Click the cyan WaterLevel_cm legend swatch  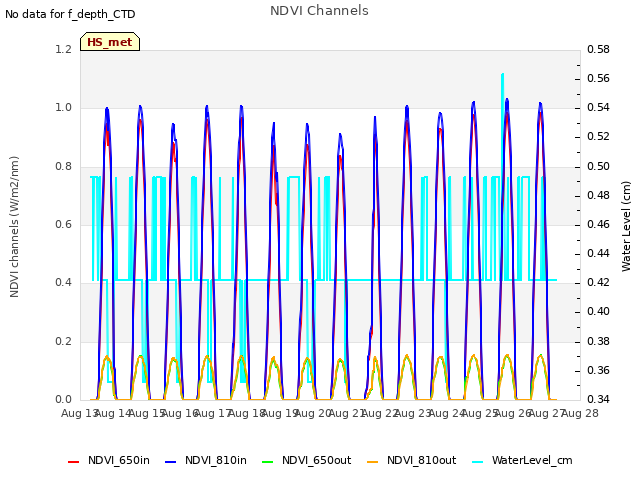click(477, 462)
